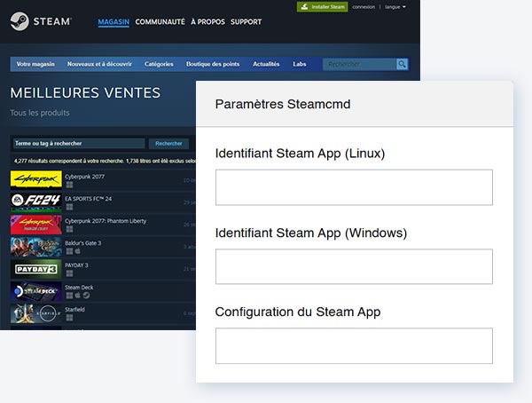Open the COMMUNAUTÉ menu

pyautogui.click(x=160, y=21)
